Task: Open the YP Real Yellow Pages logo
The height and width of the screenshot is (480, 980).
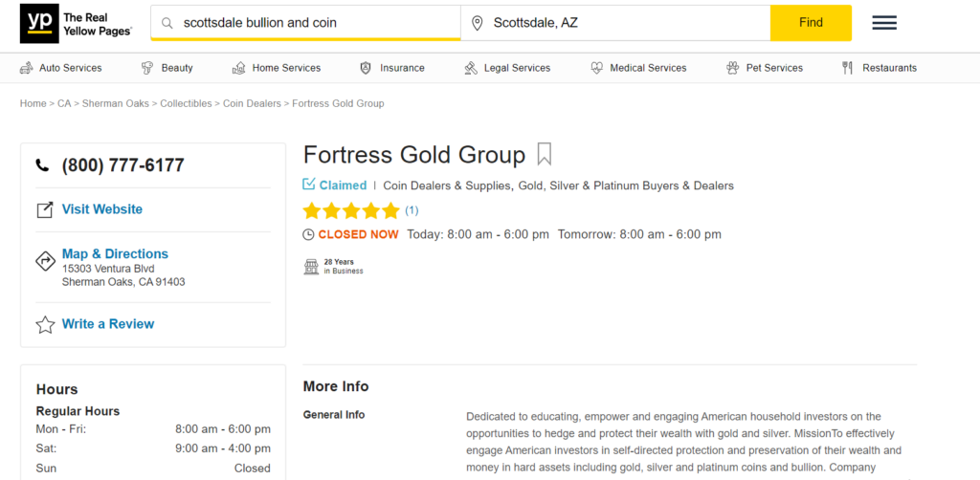Action: coord(77,23)
